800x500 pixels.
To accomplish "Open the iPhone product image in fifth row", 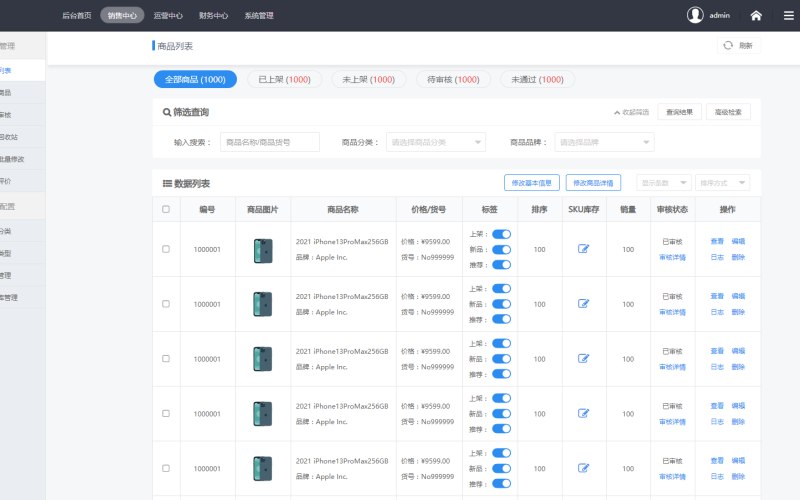I will click(263, 468).
